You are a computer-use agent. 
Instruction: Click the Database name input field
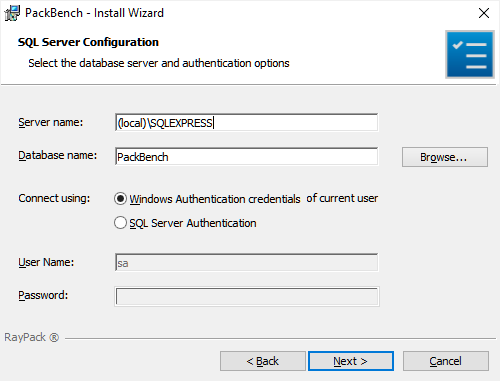point(246,156)
